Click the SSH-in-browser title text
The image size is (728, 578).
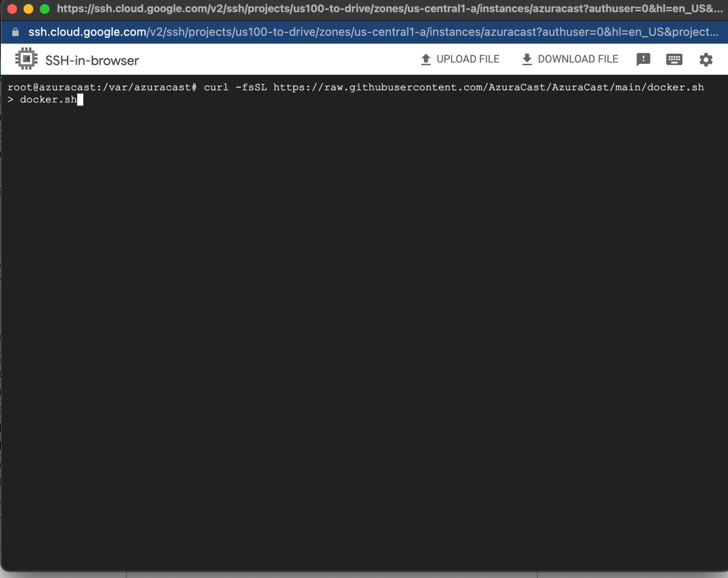(x=92, y=60)
